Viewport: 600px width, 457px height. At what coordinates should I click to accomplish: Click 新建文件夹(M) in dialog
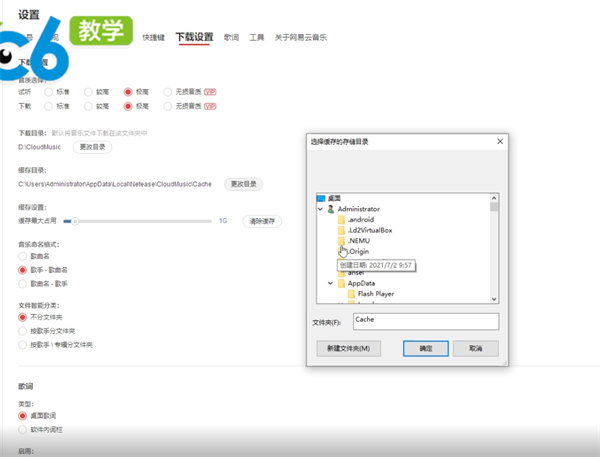click(349, 348)
